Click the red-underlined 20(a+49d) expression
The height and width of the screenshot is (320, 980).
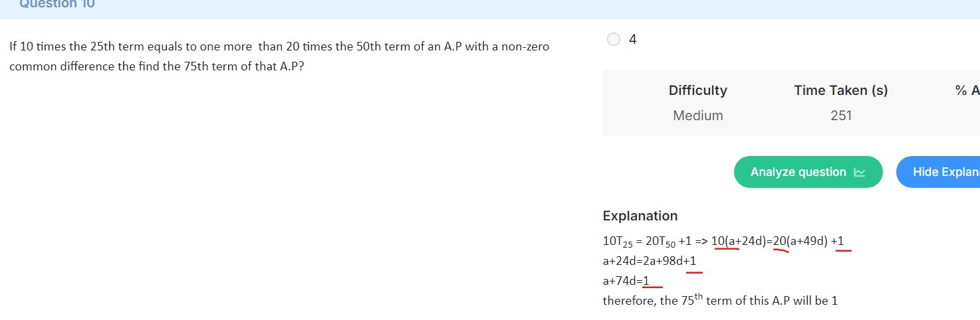pyautogui.click(x=800, y=241)
